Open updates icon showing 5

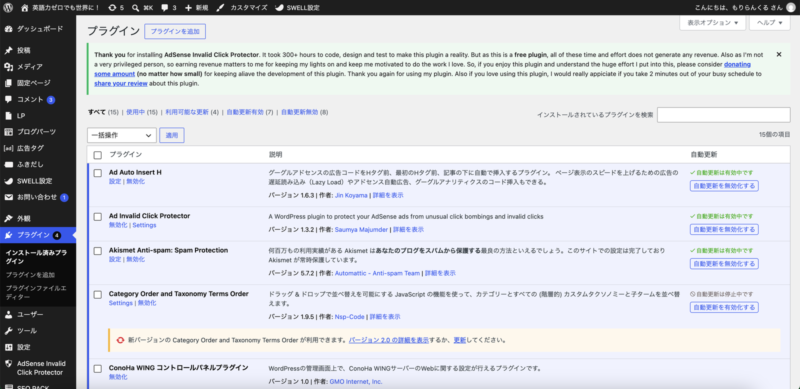pyautogui.click(x=112, y=8)
